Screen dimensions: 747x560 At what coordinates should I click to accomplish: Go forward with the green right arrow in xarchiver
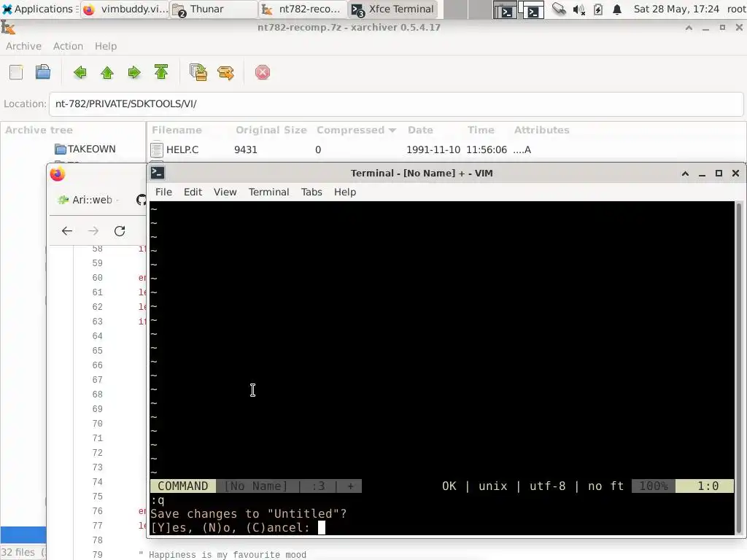[134, 72]
